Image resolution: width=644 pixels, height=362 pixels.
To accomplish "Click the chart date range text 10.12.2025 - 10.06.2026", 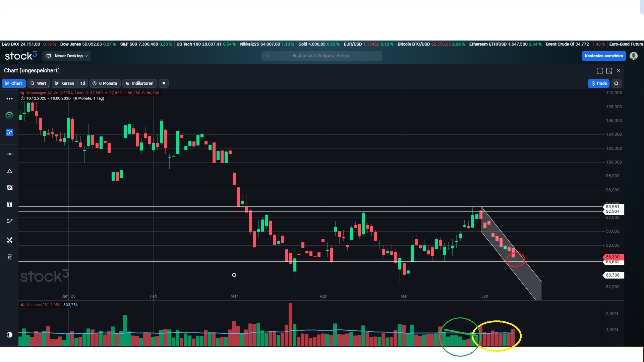I will (x=48, y=99).
